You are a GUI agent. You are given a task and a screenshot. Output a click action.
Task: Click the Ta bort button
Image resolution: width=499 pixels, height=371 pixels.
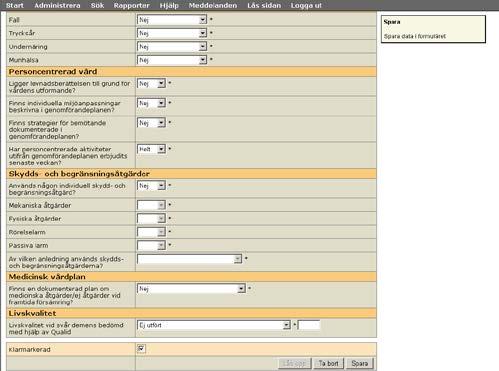pyautogui.click(x=328, y=363)
